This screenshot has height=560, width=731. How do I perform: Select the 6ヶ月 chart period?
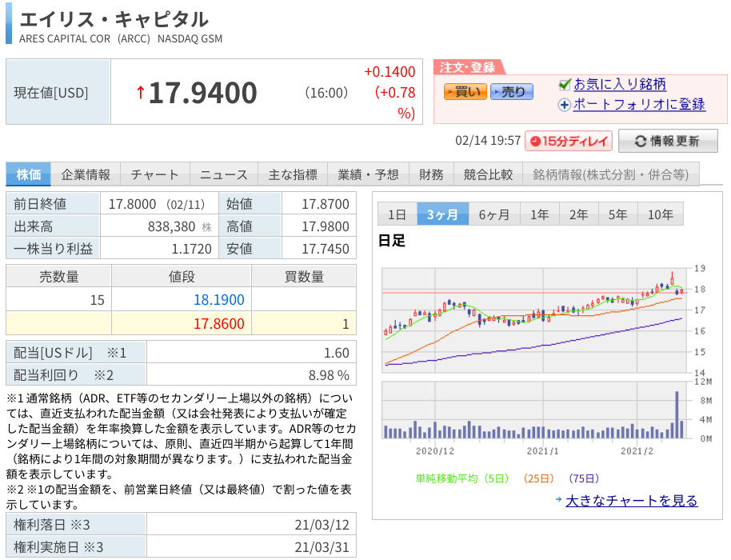[x=494, y=214]
